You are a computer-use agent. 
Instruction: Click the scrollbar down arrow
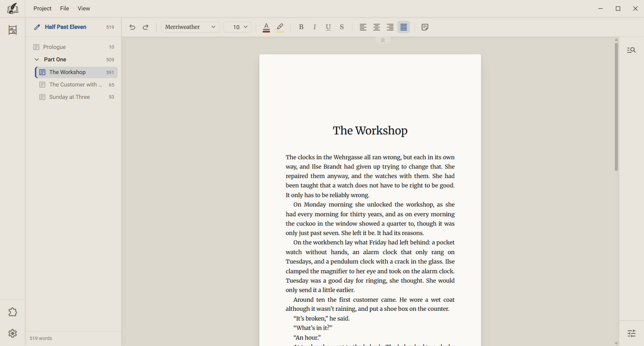pyautogui.click(x=616, y=343)
